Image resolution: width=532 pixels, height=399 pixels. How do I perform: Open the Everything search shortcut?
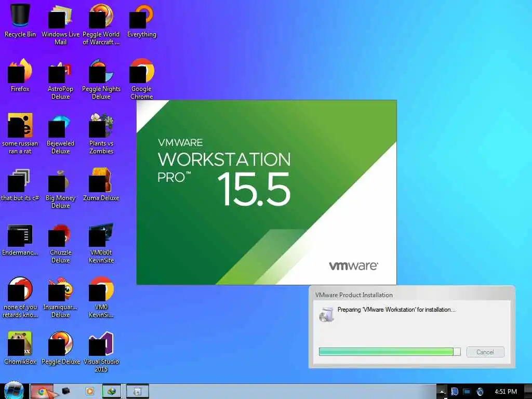tap(141, 21)
